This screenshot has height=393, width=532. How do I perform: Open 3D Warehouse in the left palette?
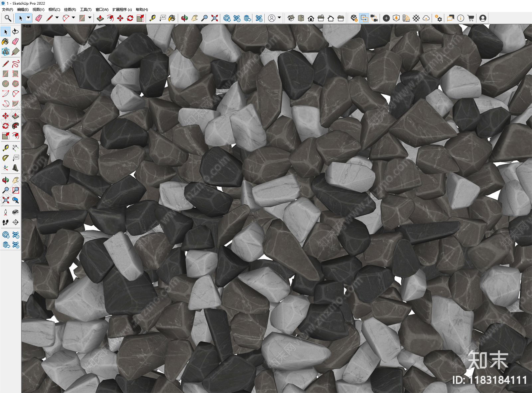point(6,235)
